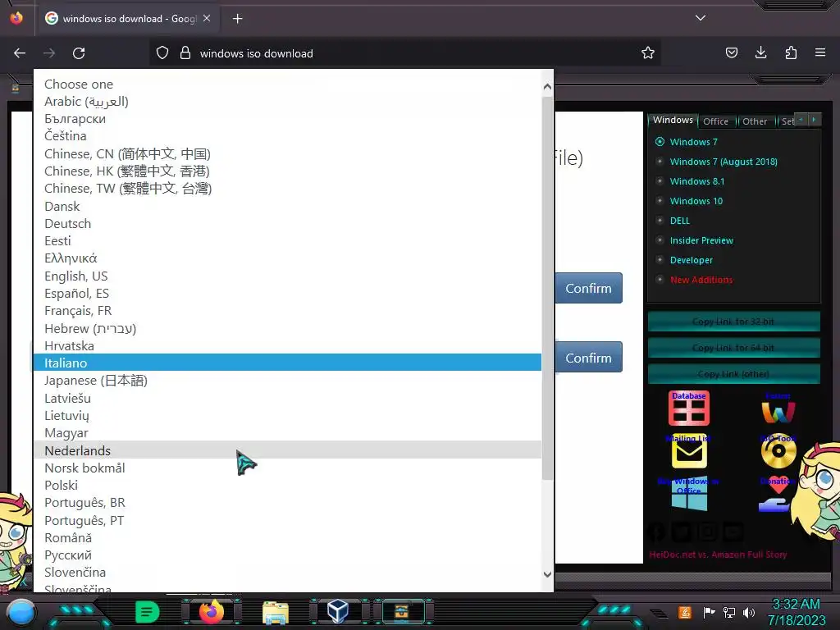Choose Français, FR language option
Image resolution: width=840 pixels, height=630 pixels.
tap(287, 311)
